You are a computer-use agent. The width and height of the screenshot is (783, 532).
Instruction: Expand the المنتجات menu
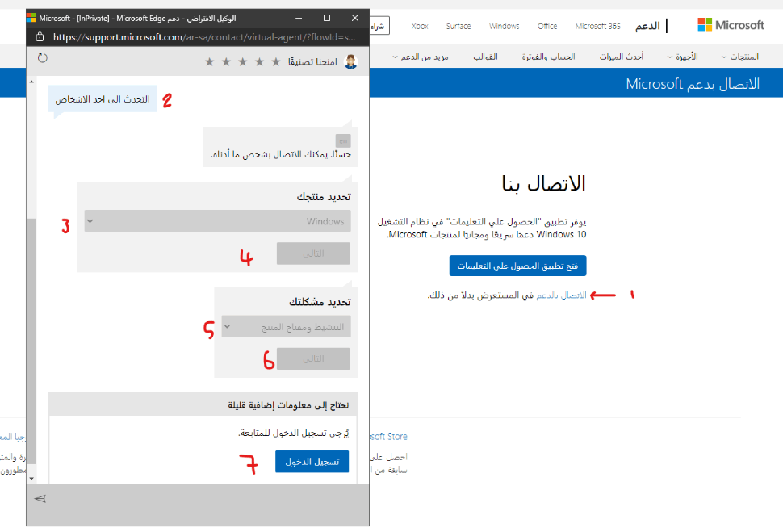(740, 57)
